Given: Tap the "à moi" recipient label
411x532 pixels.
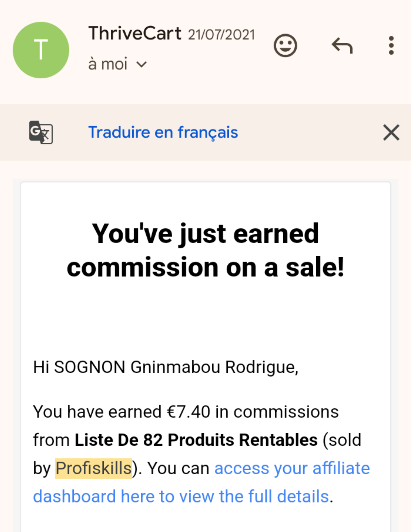Looking at the screenshot, I should point(108,64).
